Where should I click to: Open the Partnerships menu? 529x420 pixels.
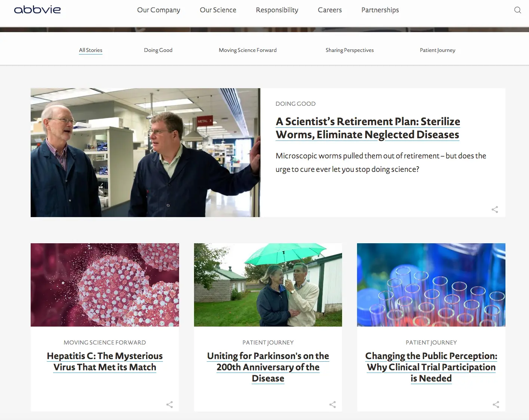point(380,10)
